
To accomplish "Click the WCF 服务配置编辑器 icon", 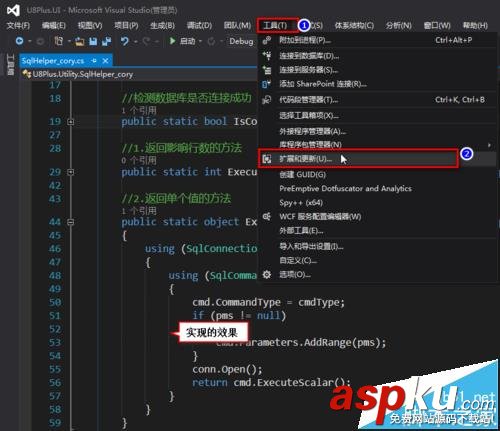I will (x=267, y=217).
